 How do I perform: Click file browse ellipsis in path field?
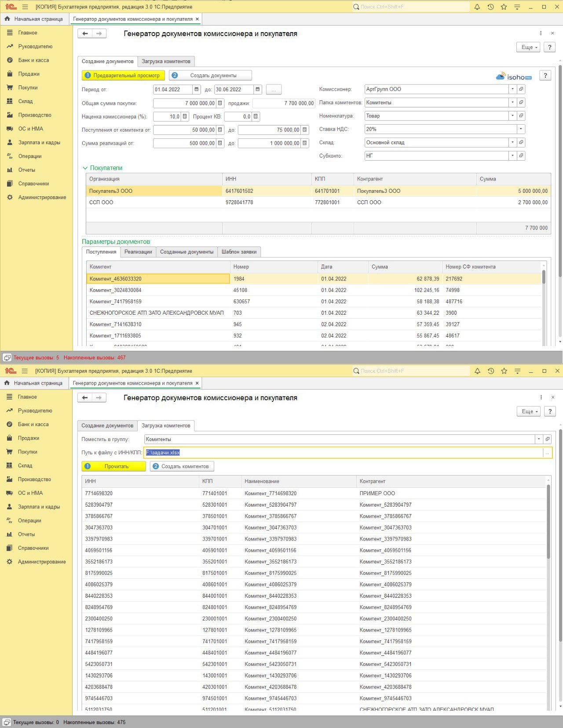pyautogui.click(x=547, y=452)
